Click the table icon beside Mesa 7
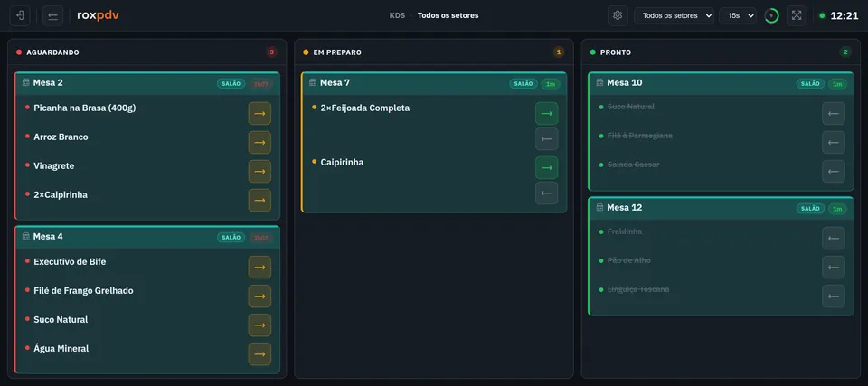Image resolution: width=868 pixels, height=386 pixels. pos(313,82)
